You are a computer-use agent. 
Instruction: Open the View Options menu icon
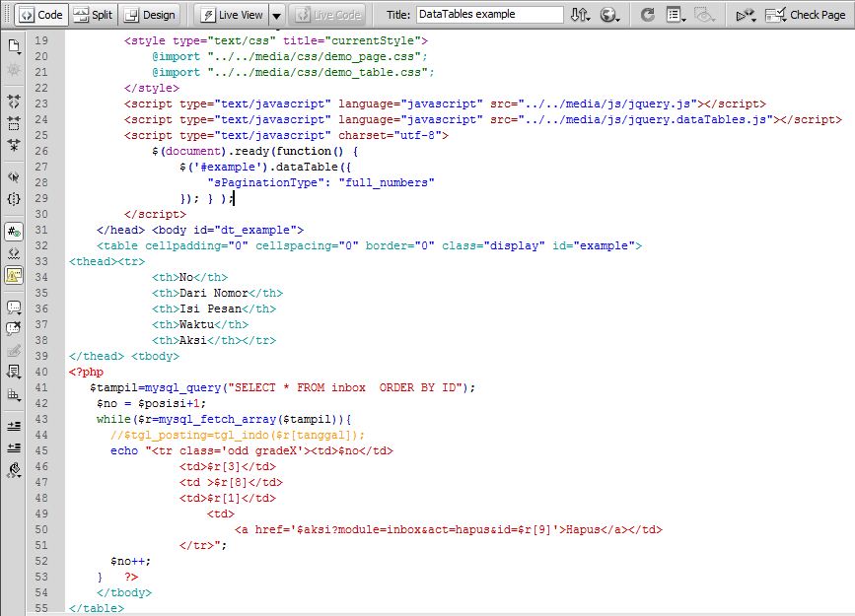click(x=677, y=15)
